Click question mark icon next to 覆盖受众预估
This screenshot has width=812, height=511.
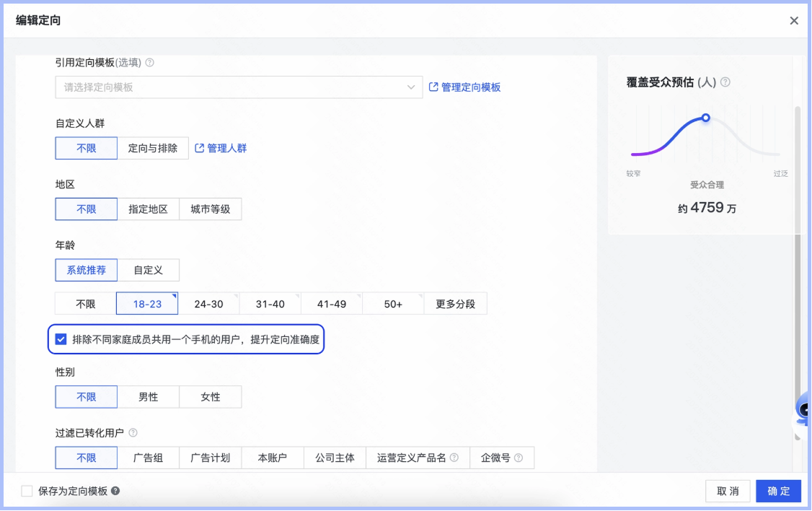725,82
